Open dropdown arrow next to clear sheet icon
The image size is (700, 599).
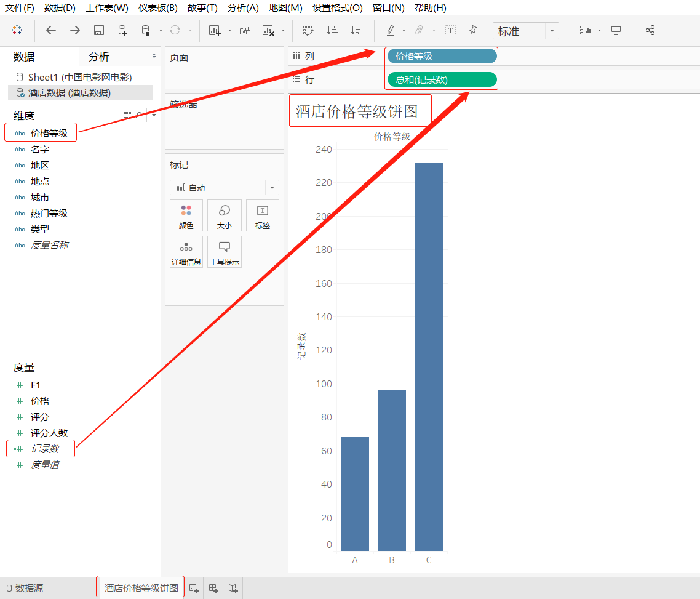(283, 30)
